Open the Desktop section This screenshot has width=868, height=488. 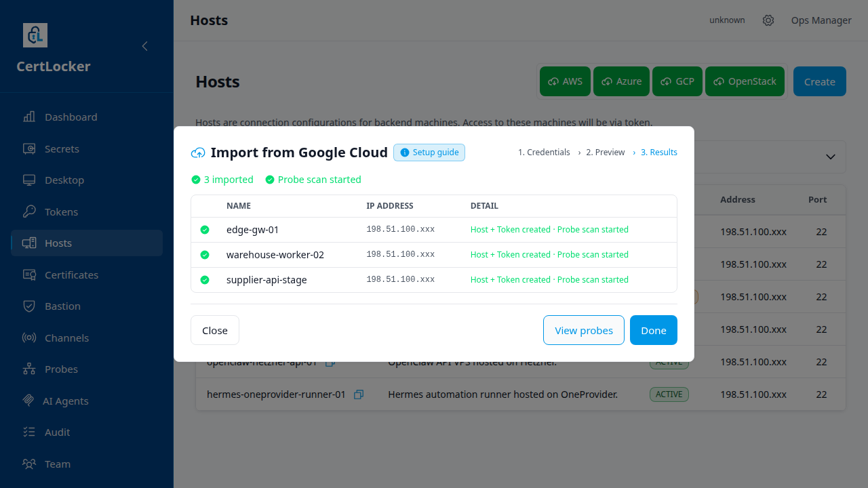[x=87, y=180]
